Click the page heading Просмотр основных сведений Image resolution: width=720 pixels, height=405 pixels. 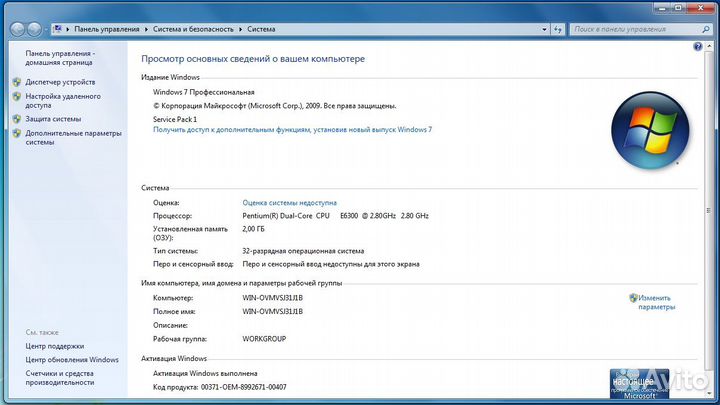point(253,59)
